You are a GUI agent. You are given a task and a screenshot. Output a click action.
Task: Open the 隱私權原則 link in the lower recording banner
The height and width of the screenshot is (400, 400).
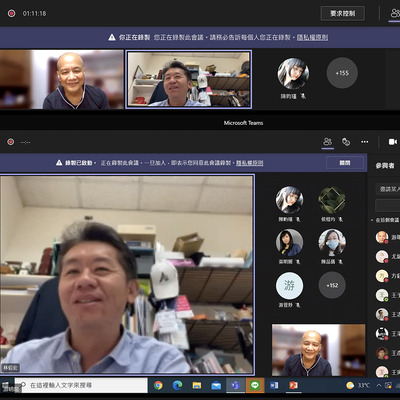(x=250, y=163)
